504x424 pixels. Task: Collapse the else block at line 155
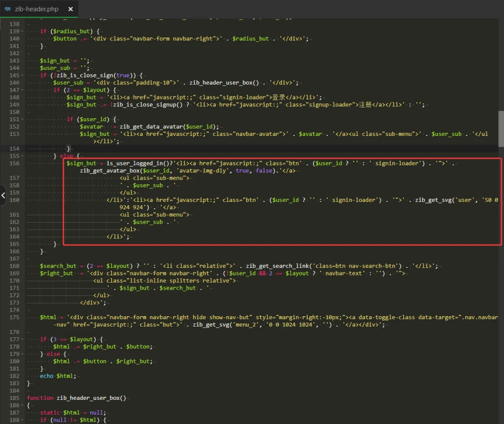pyautogui.click(x=23, y=156)
